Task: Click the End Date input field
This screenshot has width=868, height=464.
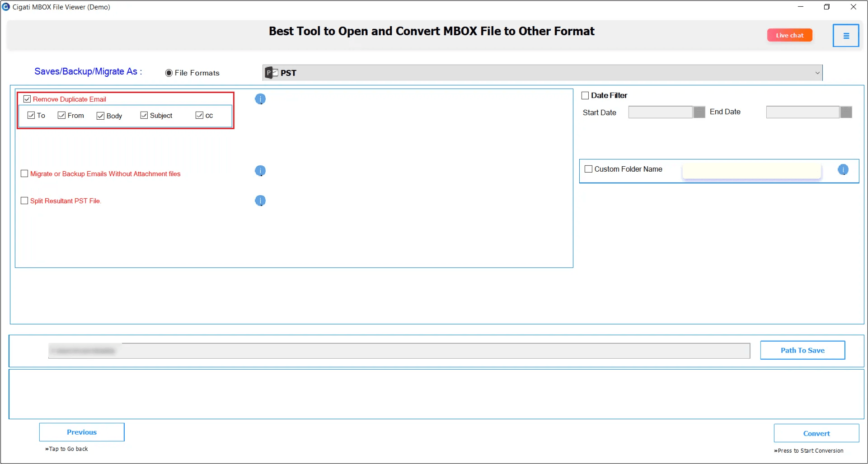Action: (x=803, y=112)
